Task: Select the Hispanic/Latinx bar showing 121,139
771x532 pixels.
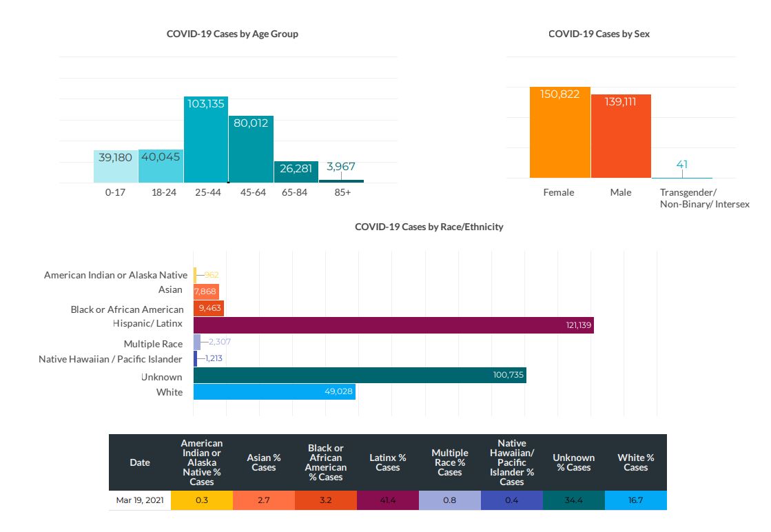Action: pyautogui.click(x=393, y=325)
